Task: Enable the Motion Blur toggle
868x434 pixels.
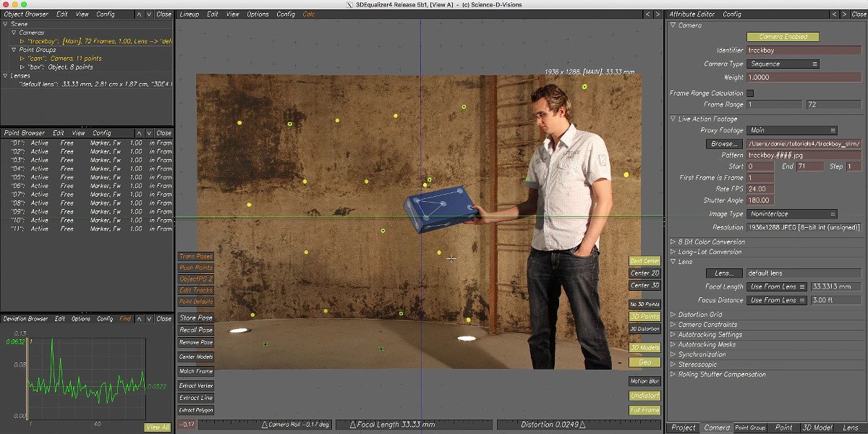Action: (x=644, y=381)
